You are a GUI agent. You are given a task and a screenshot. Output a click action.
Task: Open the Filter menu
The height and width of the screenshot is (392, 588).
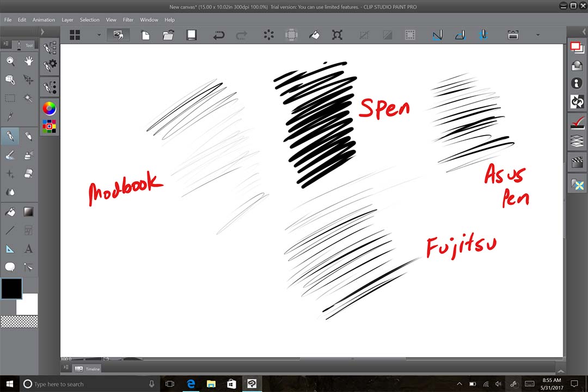pos(128,20)
